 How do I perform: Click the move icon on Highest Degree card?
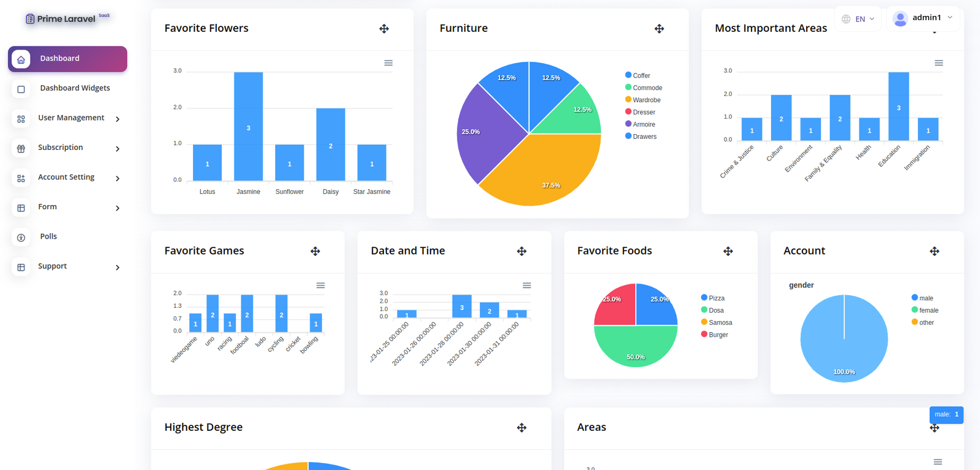[522, 428]
